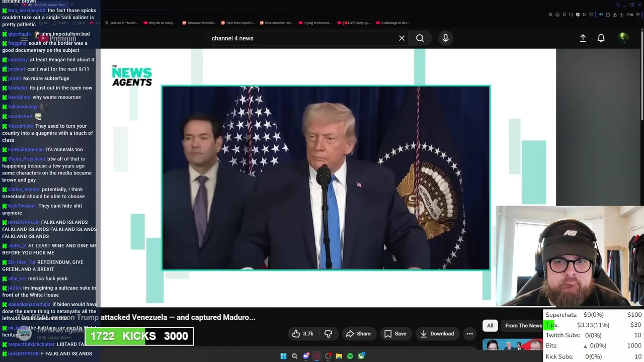
Task: Bookmark the page with the heart icon
Action: coord(591,15)
